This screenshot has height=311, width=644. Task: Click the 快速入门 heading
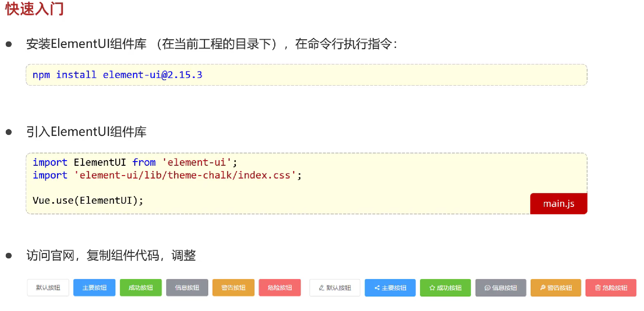coord(34,9)
